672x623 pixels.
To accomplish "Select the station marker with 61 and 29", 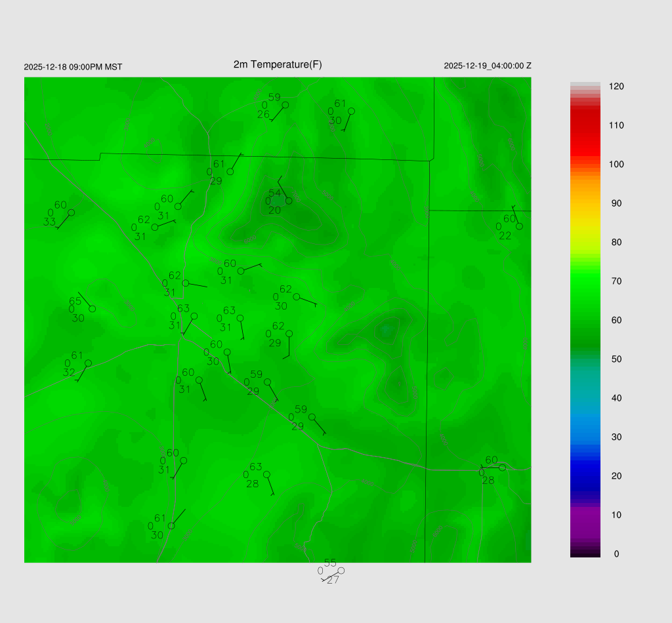I will 230,172.
